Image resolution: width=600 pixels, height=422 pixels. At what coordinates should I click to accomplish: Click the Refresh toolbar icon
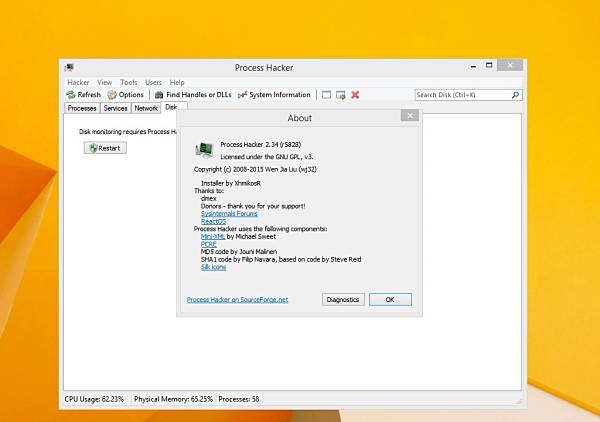[x=70, y=95]
